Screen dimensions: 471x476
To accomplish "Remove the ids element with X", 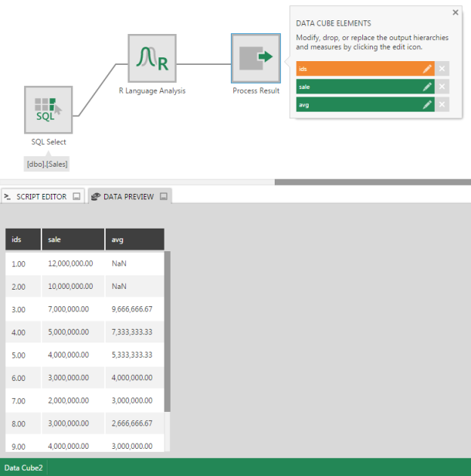I will (442, 69).
